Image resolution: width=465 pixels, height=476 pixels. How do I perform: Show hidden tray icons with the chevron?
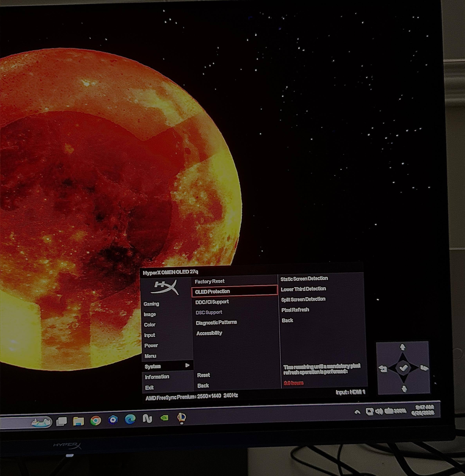pos(357,412)
